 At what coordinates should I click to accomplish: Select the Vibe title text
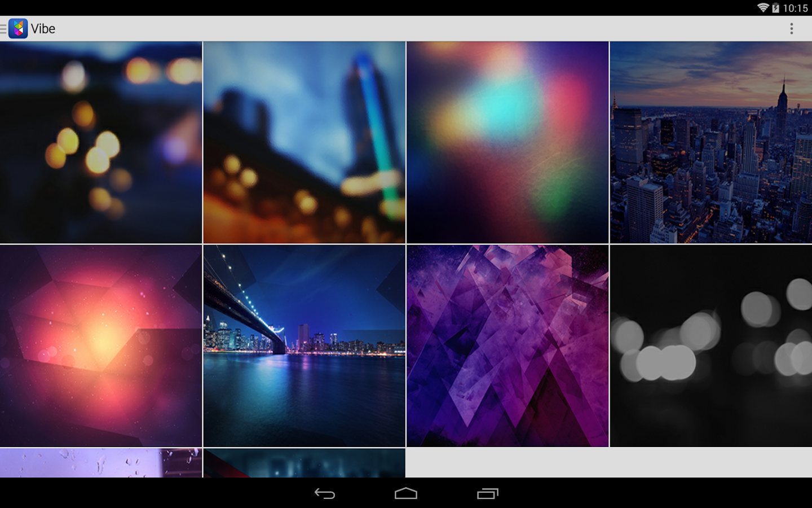(43, 29)
